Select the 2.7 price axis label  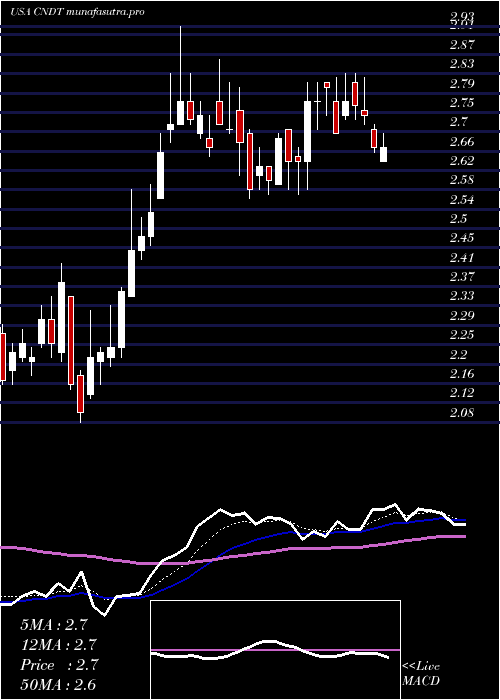click(458, 122)
